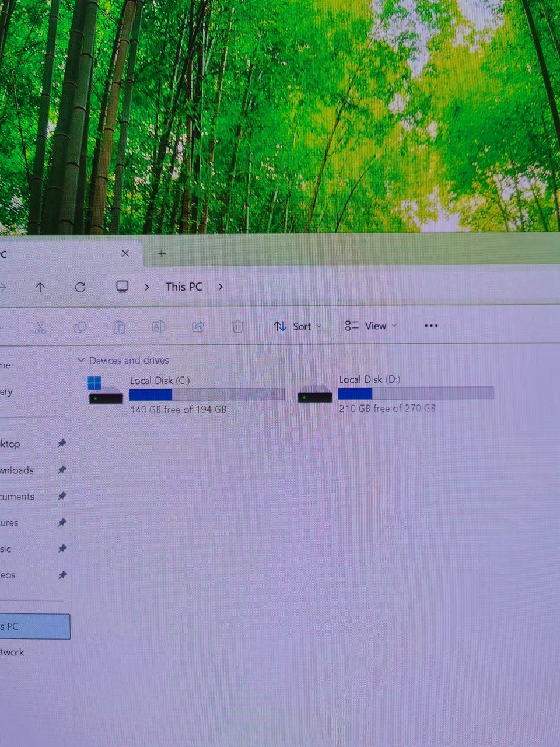Click the monitor icon in address bar
560x747 pixels.
[x=122, y=287]
